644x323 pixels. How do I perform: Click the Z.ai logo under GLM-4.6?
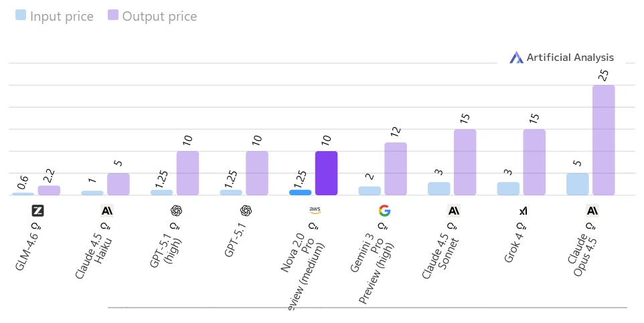[x=37, y=211]
